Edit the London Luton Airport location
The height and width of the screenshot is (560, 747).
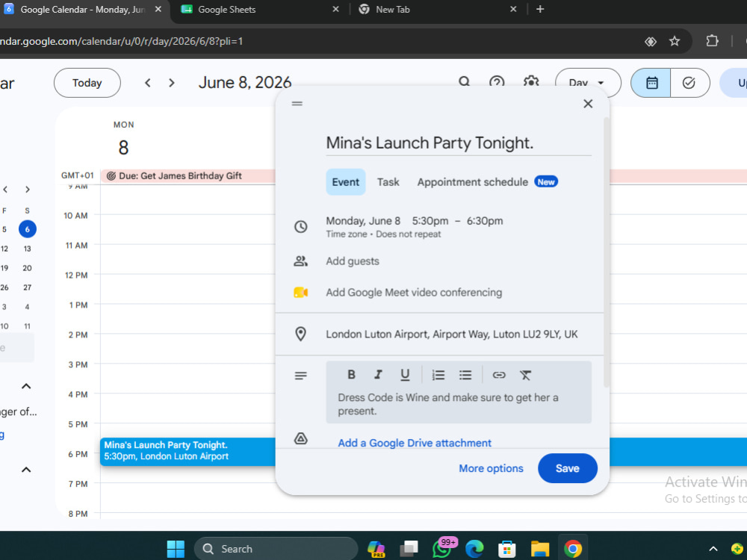(x=452, y=335)
